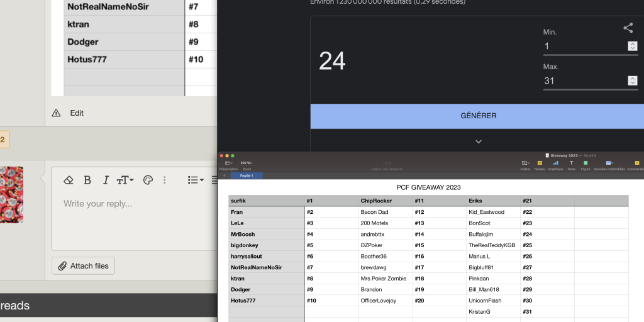Click the Min. value stepper
644x322 pixels.
pyautogui.click(x=632, y=46)
